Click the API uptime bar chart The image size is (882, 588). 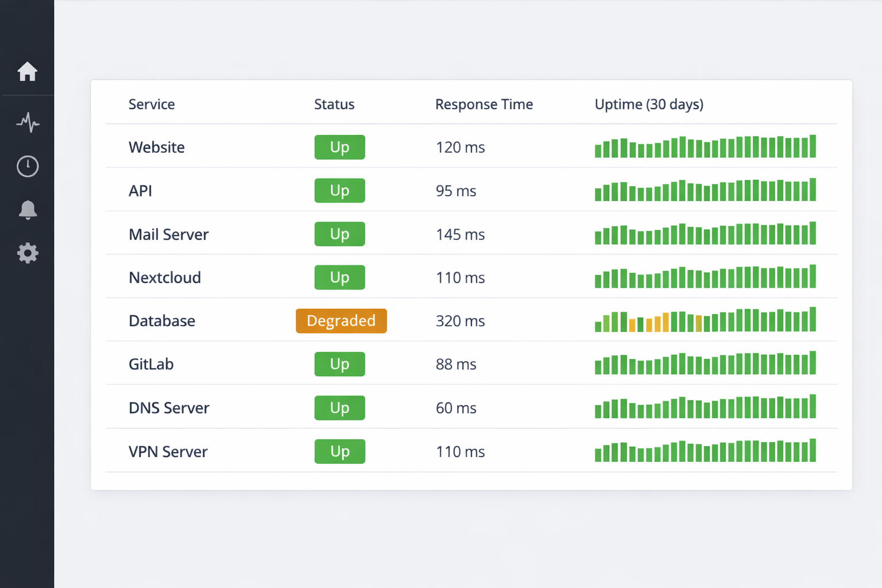coord(705,191)
